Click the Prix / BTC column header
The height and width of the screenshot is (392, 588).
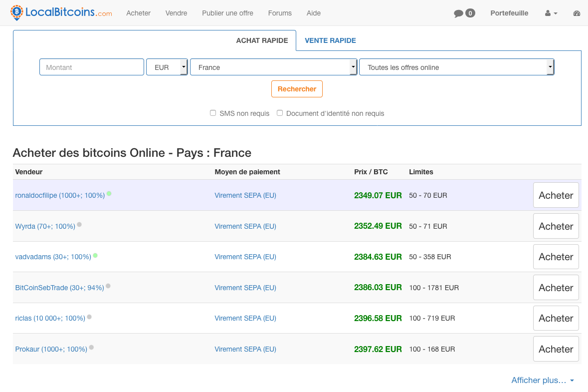[371, 172]
